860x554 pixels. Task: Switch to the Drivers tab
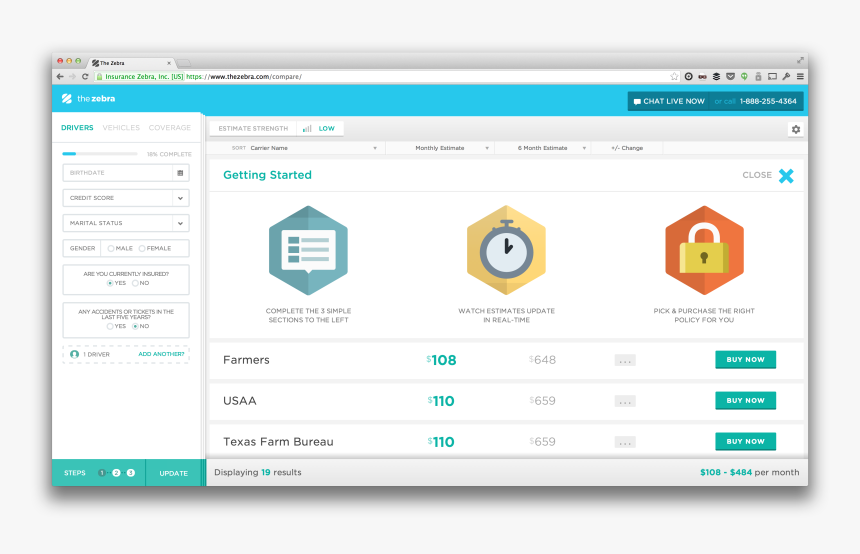tap(77, 128)
